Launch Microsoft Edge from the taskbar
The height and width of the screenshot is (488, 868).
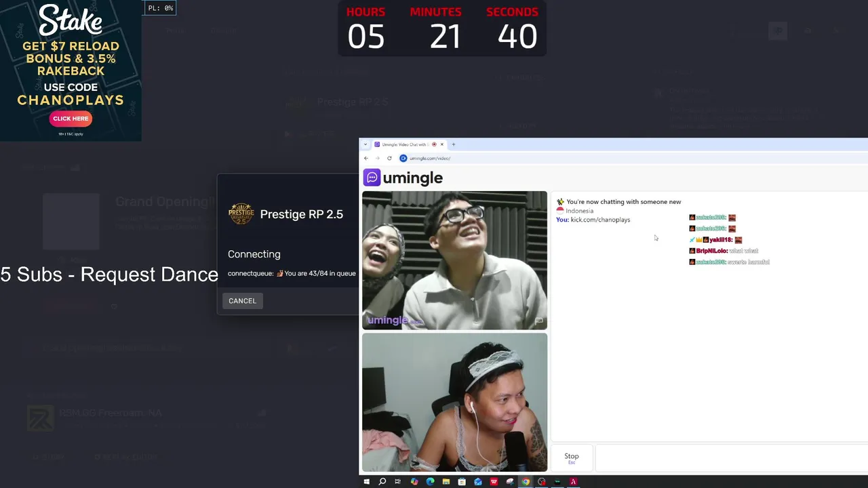(x=430, y=482)
